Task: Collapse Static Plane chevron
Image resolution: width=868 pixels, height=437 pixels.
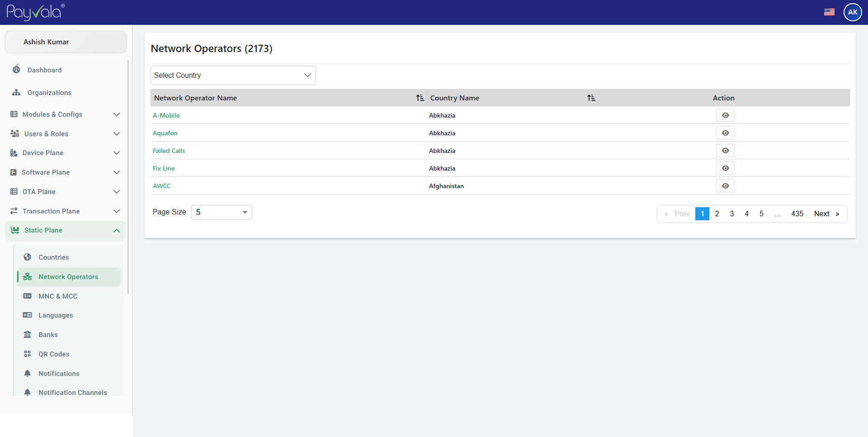Action: (x=117, y=231)
